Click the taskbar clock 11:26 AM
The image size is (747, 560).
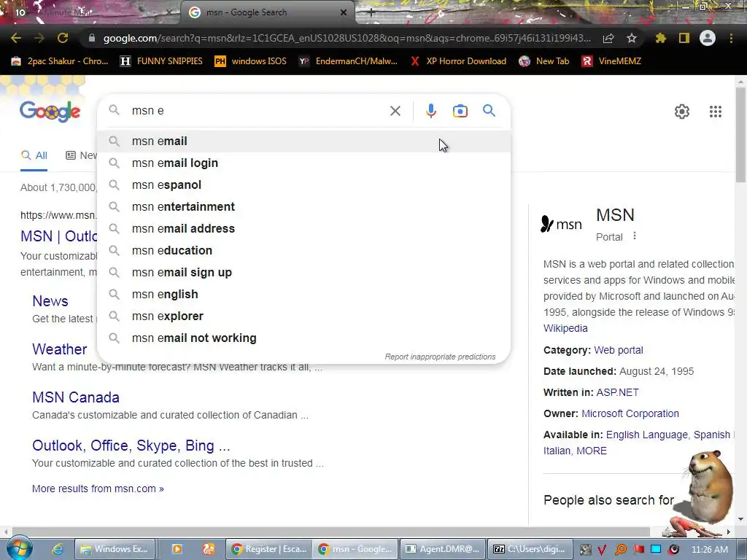709,550
